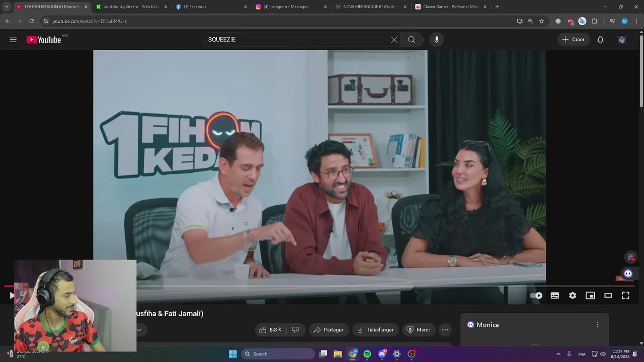Viewport: 644px width, 362px height.
Task: Select the 1 FIHOM KEDAB 04 tab
Action: point(50,7)
